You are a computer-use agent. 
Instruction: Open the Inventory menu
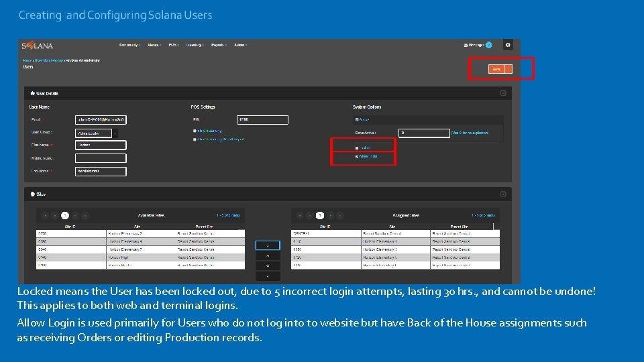pos(195,45)
